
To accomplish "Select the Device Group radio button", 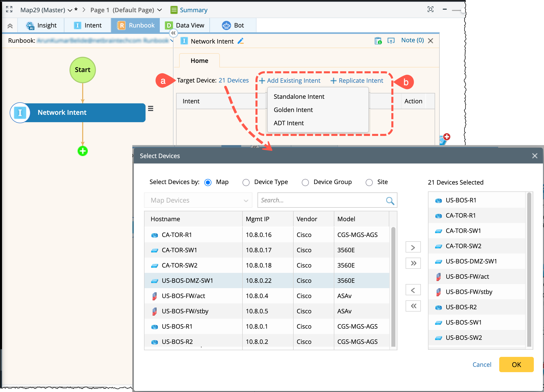I will (x=305, y=183).
